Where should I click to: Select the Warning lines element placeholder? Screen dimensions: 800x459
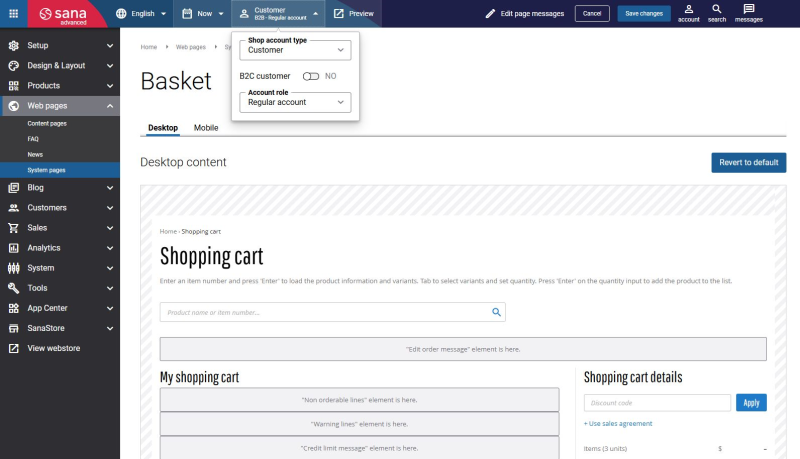pos(359,424)
